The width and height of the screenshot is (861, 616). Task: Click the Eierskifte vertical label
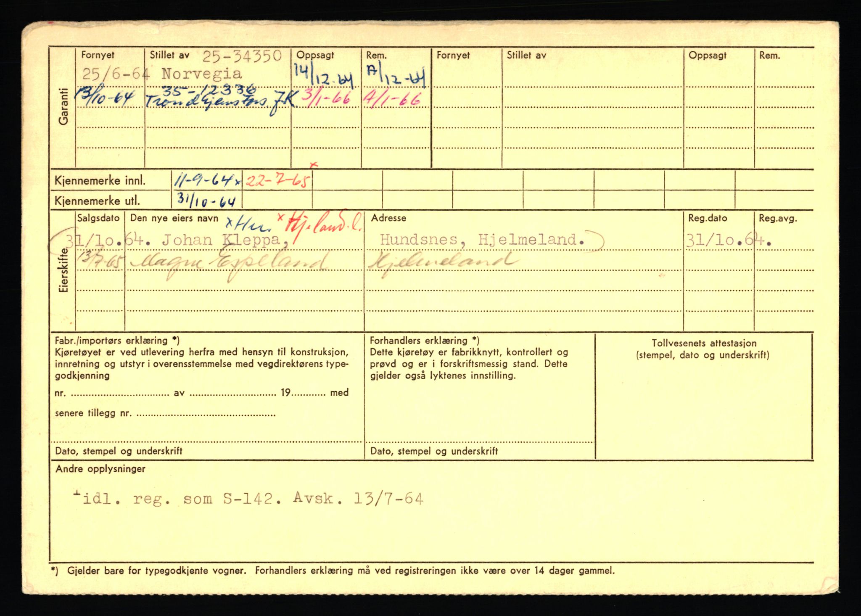coord(63,270)
